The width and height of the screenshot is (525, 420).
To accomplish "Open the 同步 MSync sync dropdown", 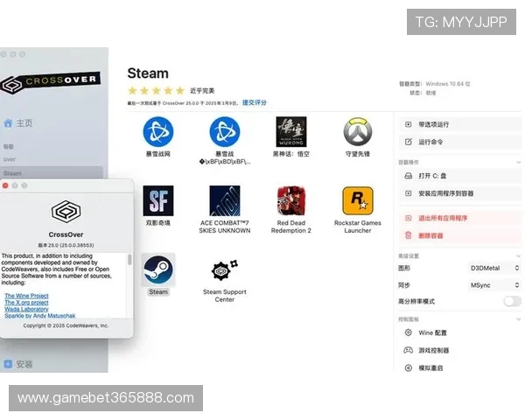I will (x=493, y=285).
